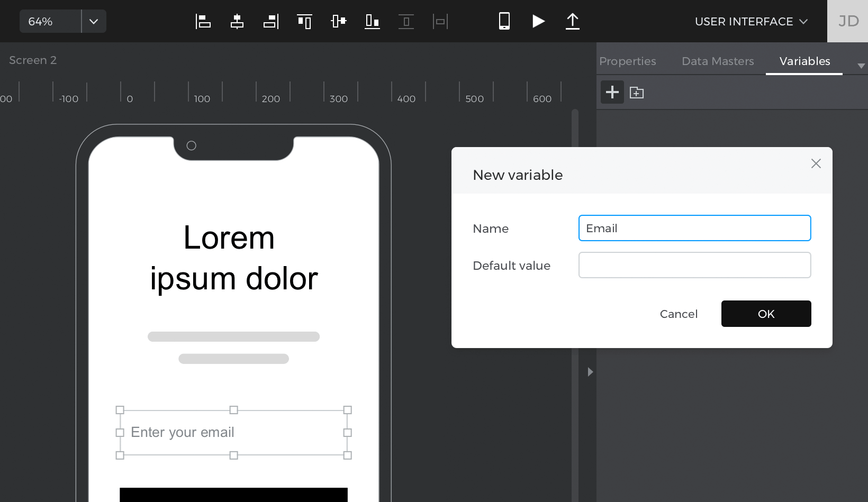Screen dimensions: 868x502
Task: Click the canvas vertical scrollbar
Action: coord(575,305)
